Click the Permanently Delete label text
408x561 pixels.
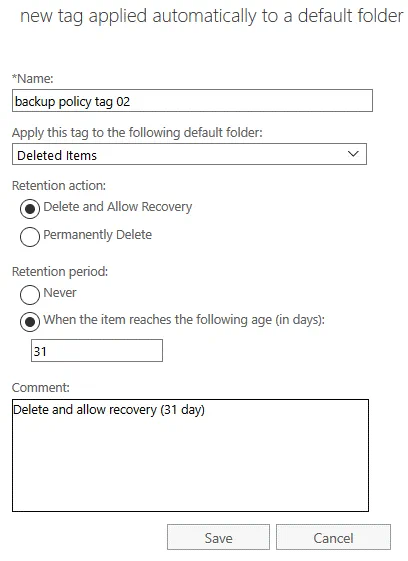pos(97,235)
